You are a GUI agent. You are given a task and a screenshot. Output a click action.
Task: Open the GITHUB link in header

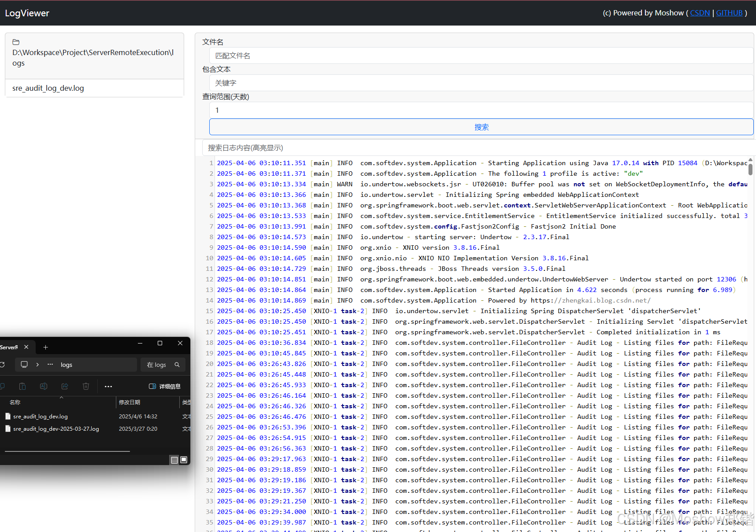pos(729,13)
